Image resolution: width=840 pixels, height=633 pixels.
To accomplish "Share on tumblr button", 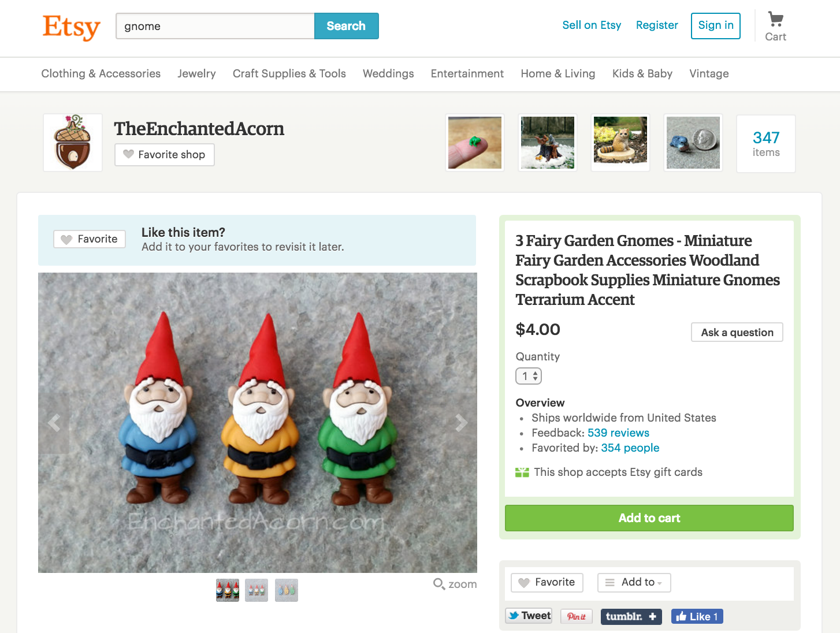I will (x=631, y=616).
